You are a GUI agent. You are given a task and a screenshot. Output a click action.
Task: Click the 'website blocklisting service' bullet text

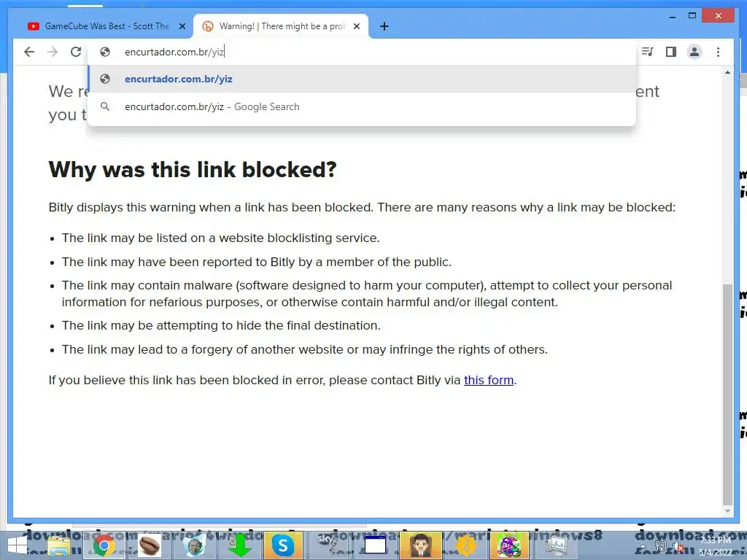coord(220,238)
